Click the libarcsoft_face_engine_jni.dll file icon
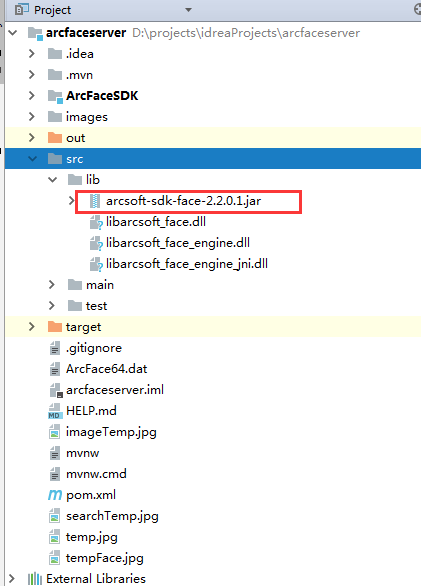421x586 pixels. coord(96,264)
